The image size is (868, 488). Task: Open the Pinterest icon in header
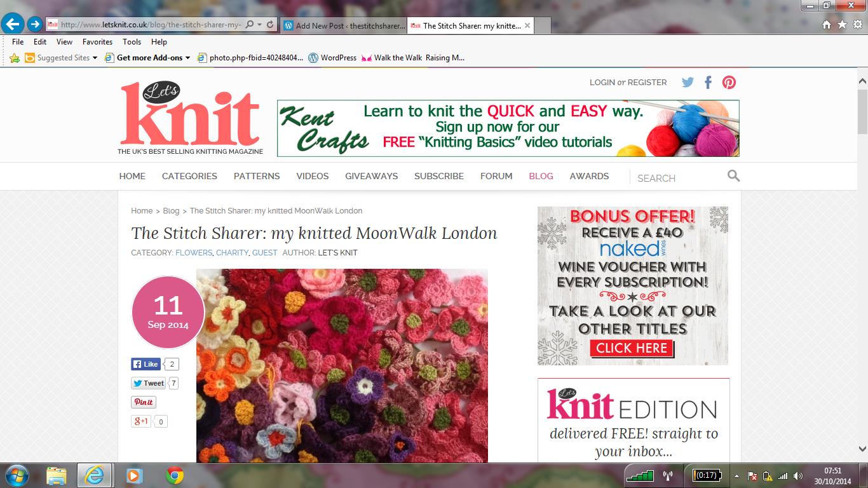coord(729,82)
